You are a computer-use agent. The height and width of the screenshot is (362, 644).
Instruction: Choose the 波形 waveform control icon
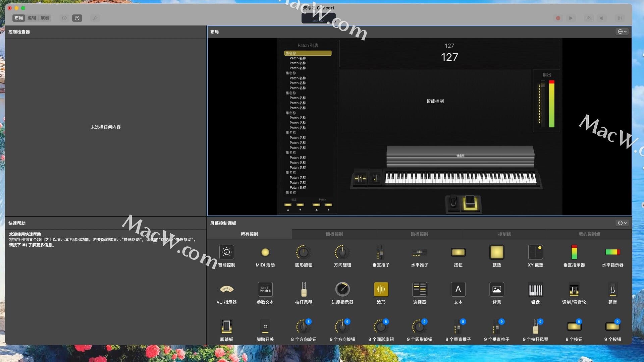381,289
